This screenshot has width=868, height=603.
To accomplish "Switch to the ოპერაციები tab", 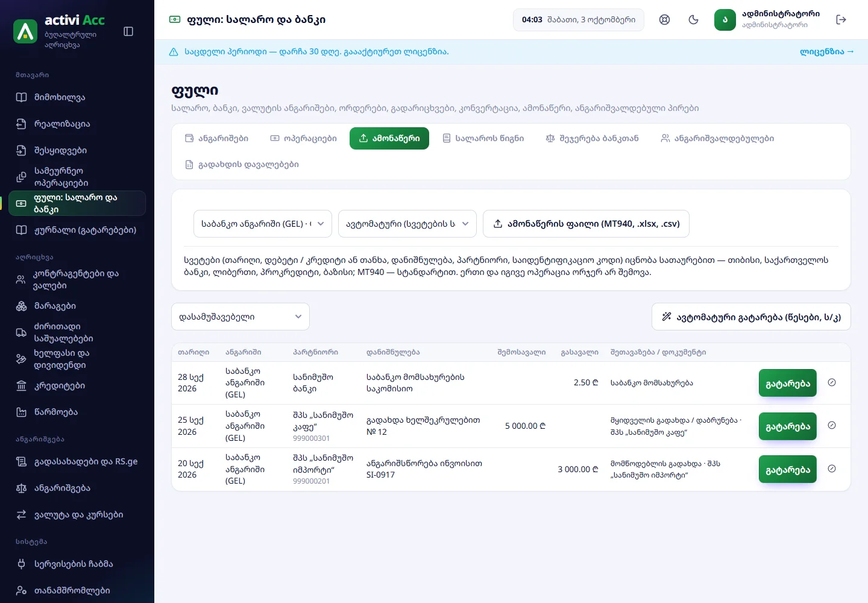I will [x=303, y=138].
